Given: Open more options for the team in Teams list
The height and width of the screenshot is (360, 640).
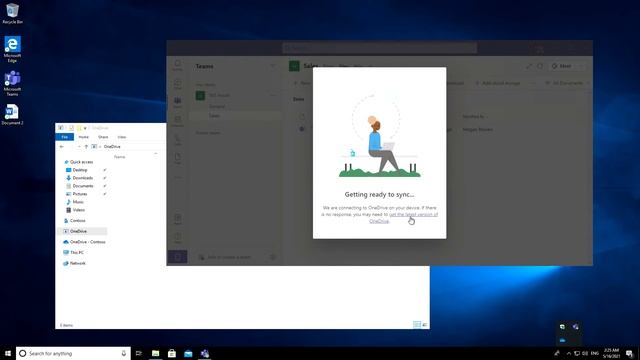Looking at the screenshot, I should pyautogui.click(x=273, y=96).
